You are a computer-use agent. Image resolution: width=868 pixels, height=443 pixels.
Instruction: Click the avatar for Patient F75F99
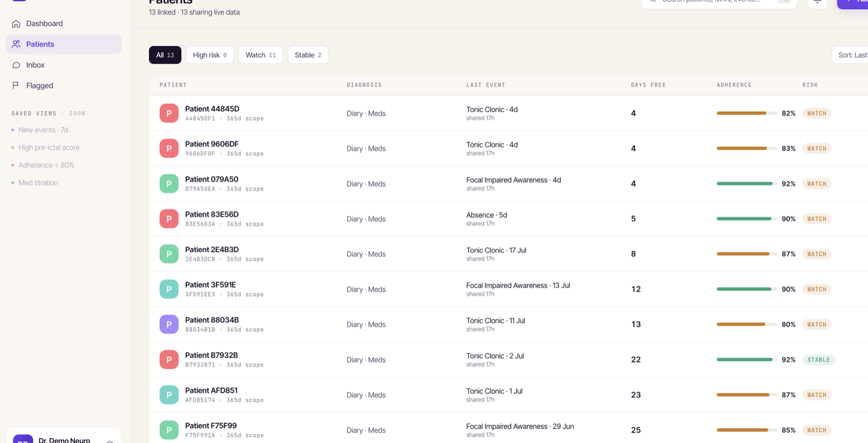[169, 431]
